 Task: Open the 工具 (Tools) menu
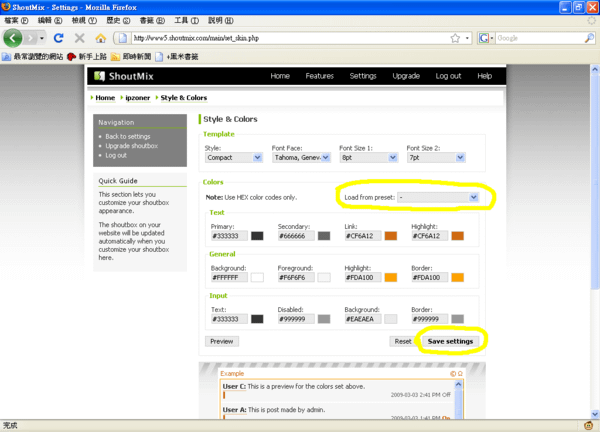pyautogui.click(x=186, y=21)
